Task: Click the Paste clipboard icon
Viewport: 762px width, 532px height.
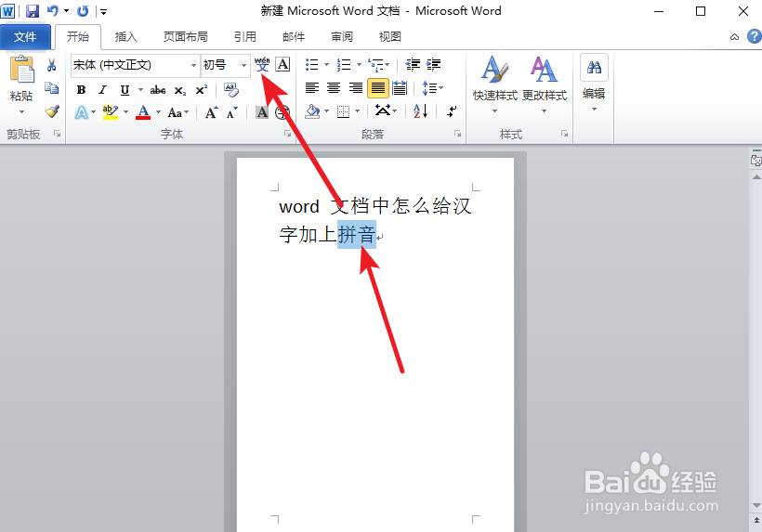Action: point(21,70)
